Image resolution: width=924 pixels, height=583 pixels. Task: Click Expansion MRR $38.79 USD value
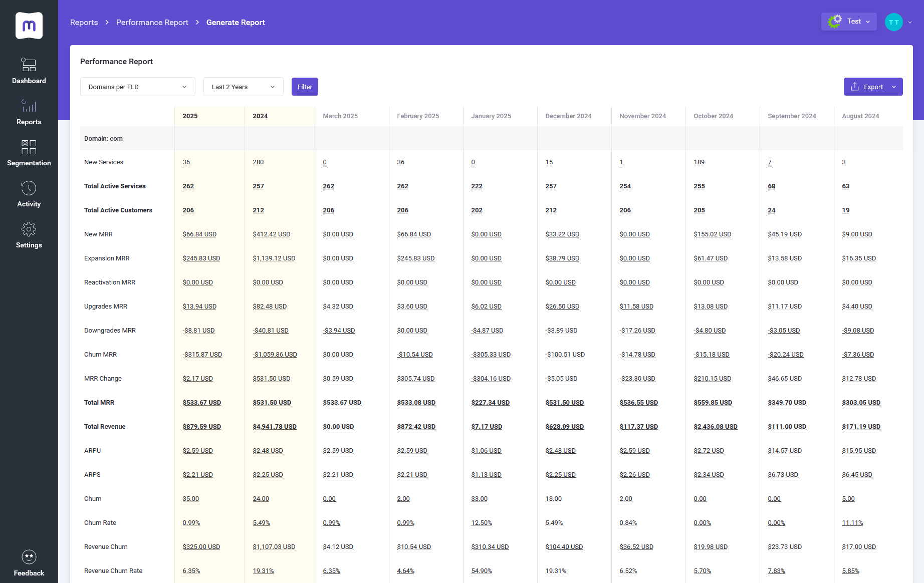[562, 258]
